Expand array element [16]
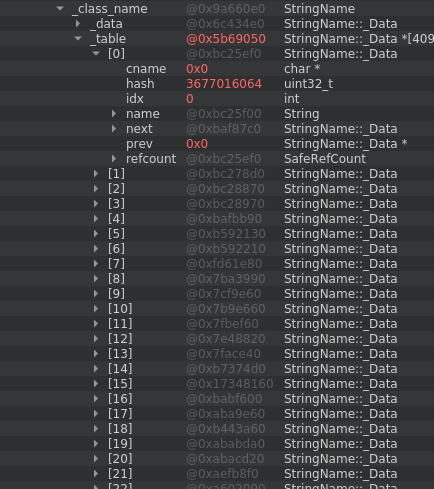The image size is (434, 489). (x=96, y=399)
